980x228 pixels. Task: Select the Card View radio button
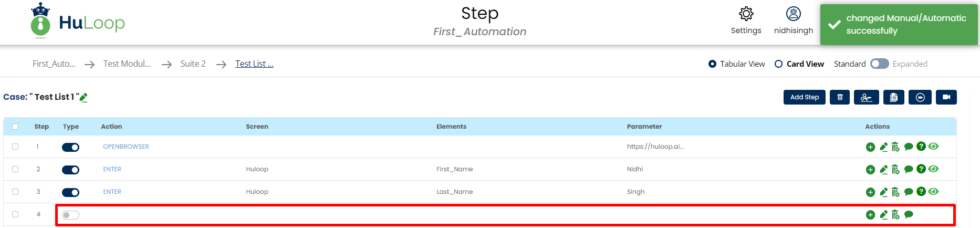tap(779, 64)
